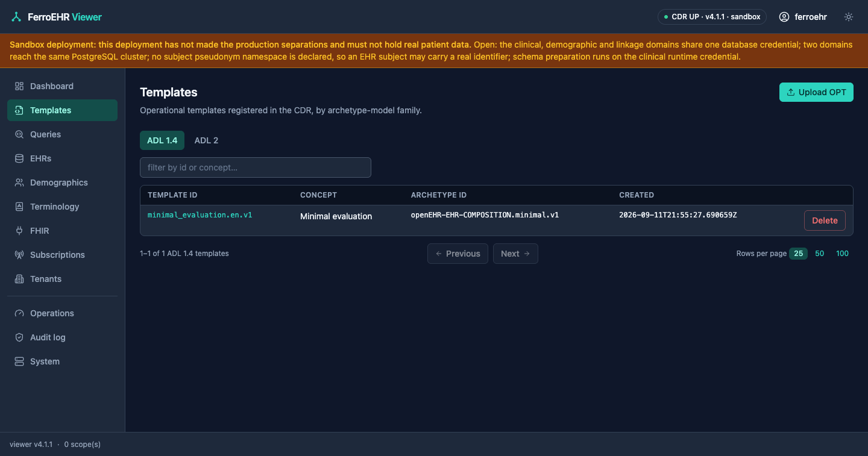
Task: Click the Dashboard grid icon
Action: (19, 86)
